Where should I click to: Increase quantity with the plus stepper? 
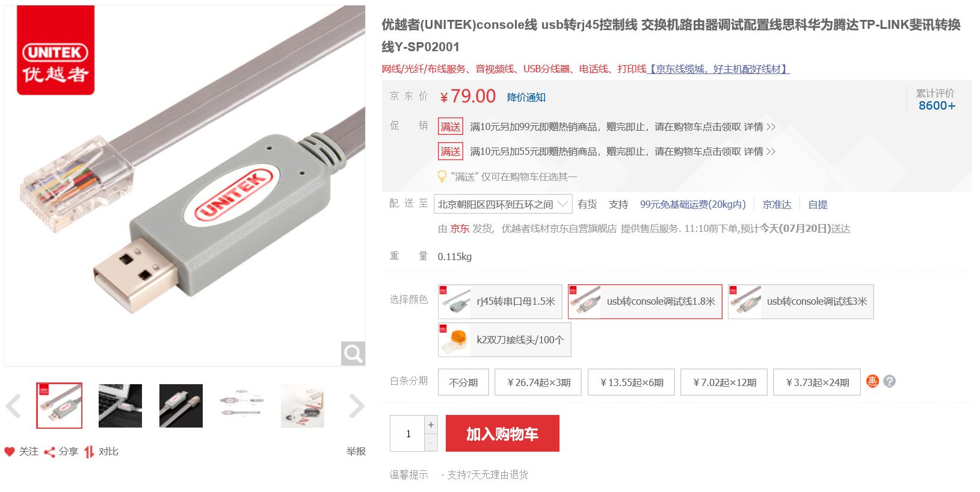[431, 425]
